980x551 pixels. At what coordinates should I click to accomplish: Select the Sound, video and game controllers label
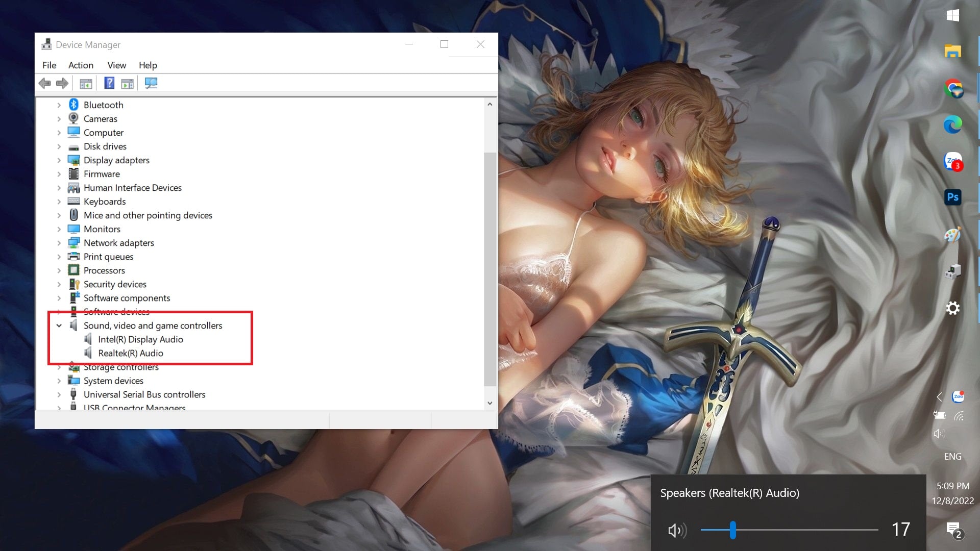(x=153, y=325)
